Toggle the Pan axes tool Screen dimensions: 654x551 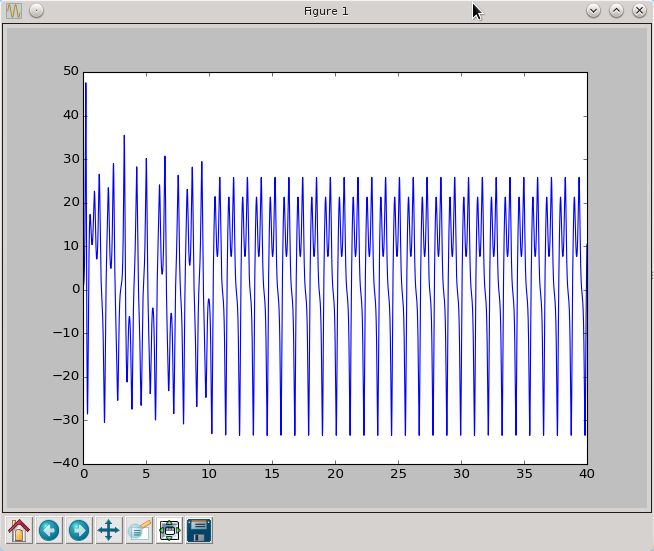[x=109, y=530]
